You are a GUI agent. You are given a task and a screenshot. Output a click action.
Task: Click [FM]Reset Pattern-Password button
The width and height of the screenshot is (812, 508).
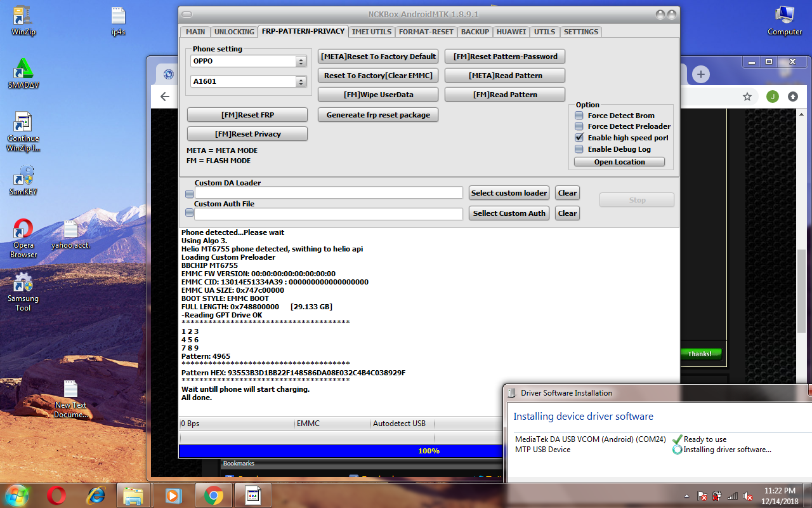pos(505,57)
